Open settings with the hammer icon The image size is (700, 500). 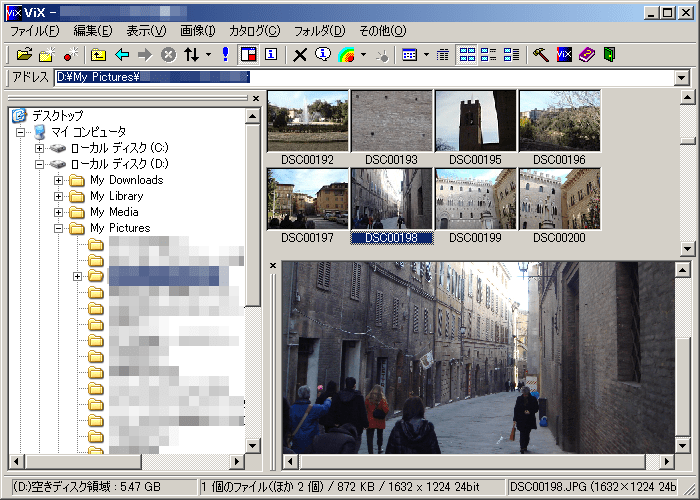coord(541,55)
